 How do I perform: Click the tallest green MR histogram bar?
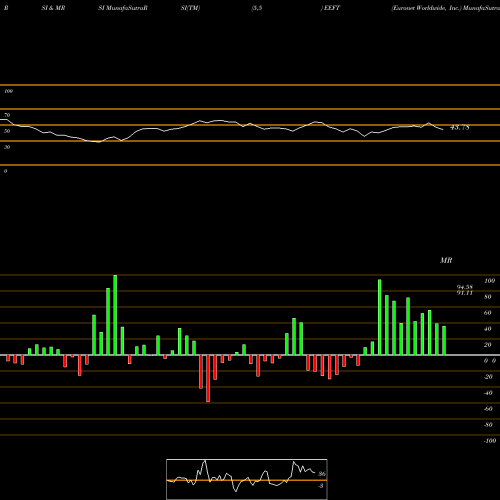[115, 315]
